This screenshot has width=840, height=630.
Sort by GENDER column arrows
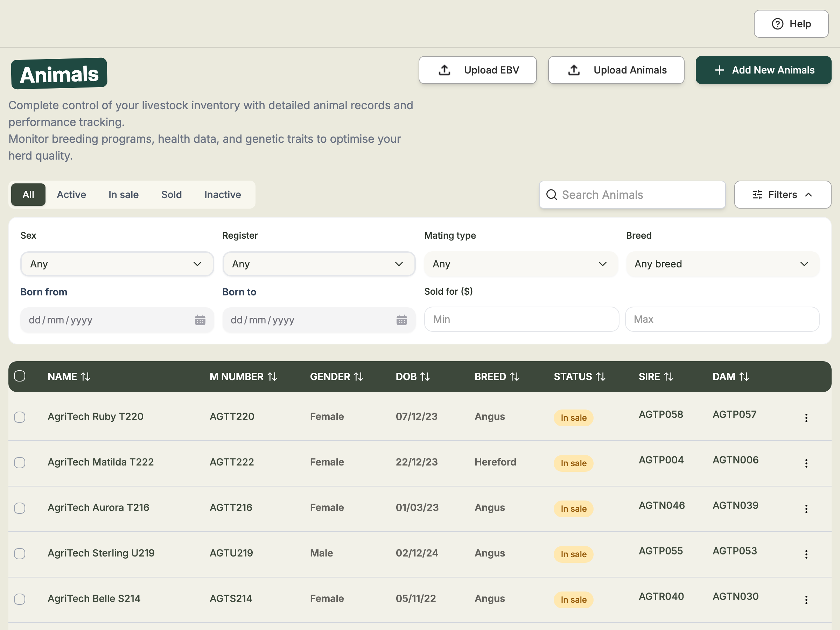point(358,377)
